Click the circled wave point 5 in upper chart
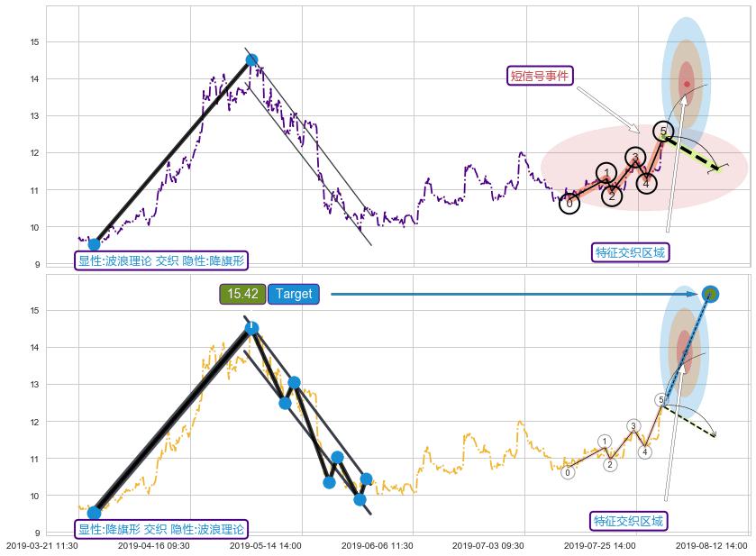Image resolution: width=756 pixels, height=556 pixels. point(663,132)
